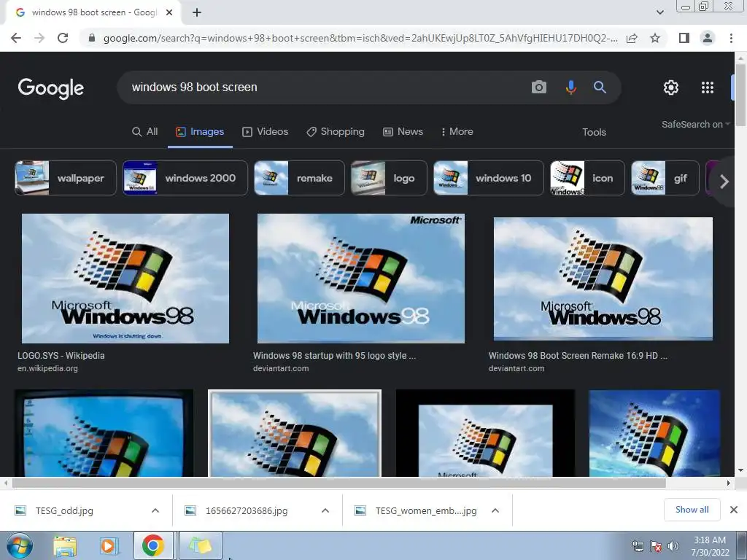Expand options for TESG_odd.jpg download
747x560 pixels.
(x=155, y=510)
